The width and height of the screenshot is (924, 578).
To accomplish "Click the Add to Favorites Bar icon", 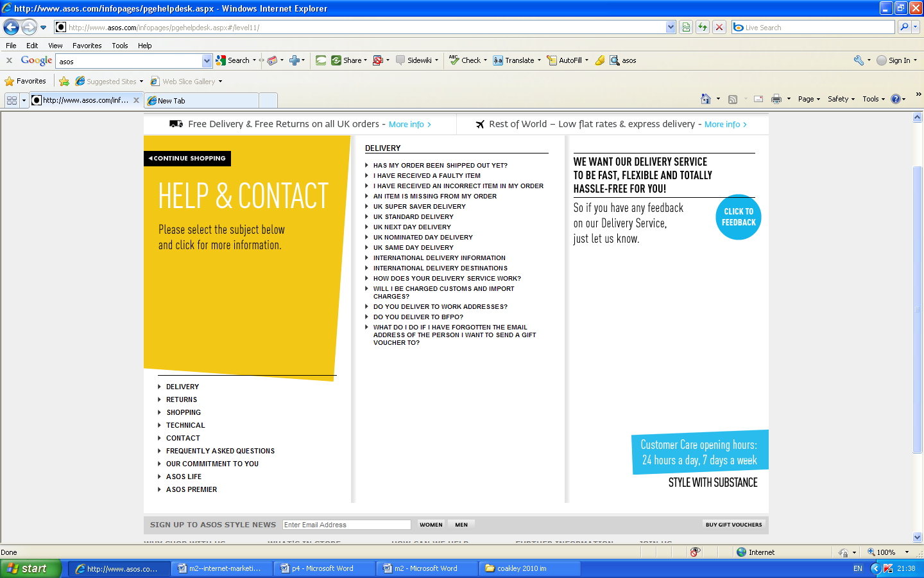I will point(64,82).
